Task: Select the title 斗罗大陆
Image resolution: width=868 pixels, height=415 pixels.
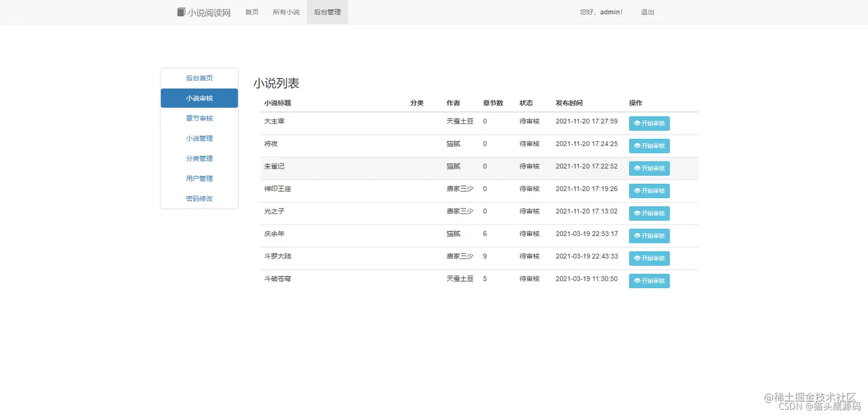Action: click(277, 256)
